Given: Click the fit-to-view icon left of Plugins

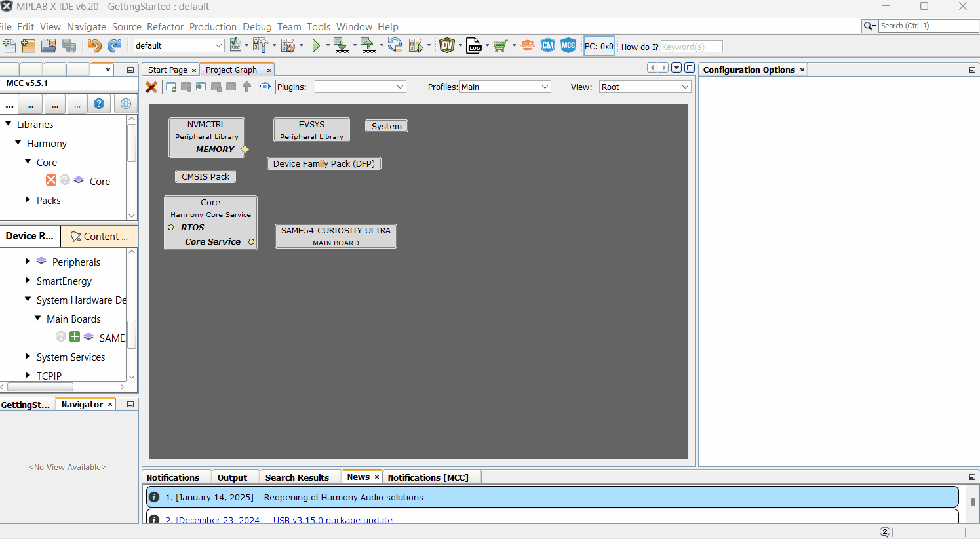Looking at the screenshot, I should click(x=265, y=87).
